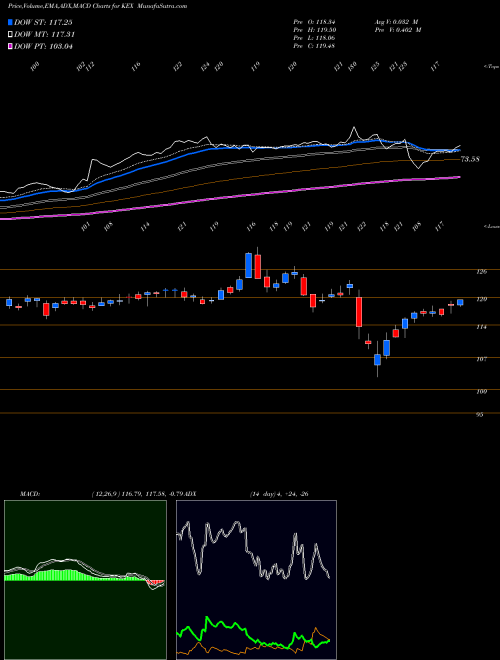500x660 pixels.
Task: Select the 'DOW PT: 103.04' legend text
Action: (x=43, y=46)
